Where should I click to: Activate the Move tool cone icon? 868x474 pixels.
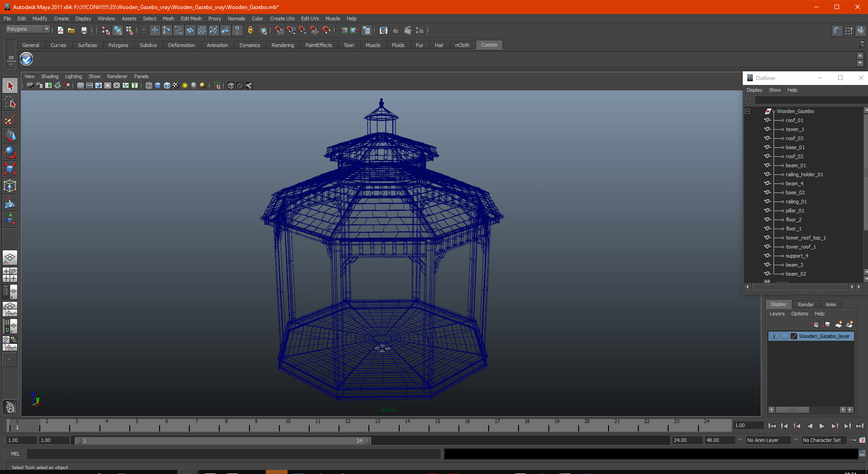coord(10,136)
